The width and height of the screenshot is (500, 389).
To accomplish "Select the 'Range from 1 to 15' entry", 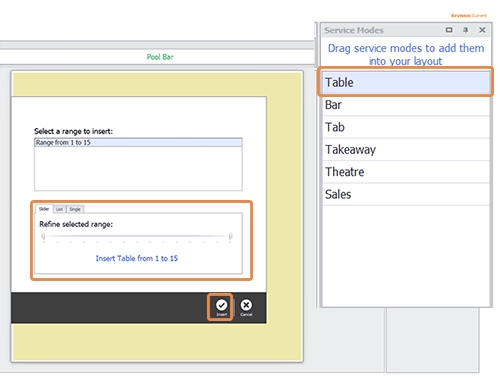I will click(x=138, y=143).
